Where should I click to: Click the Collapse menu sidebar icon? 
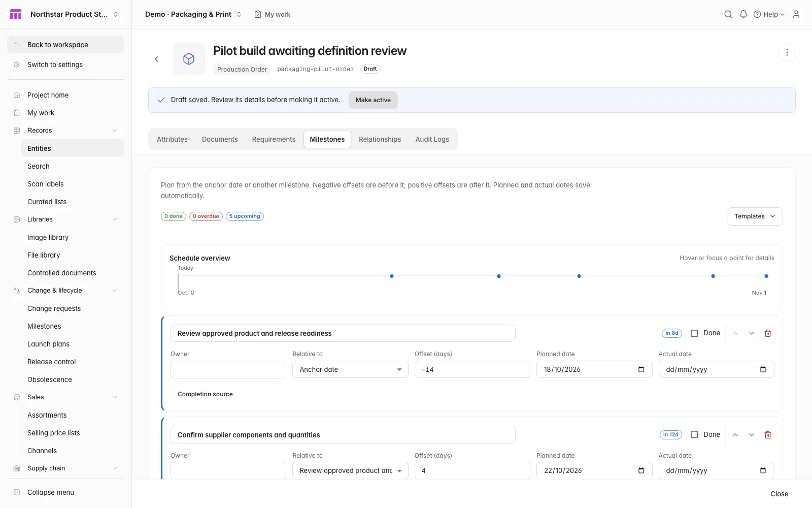(17, 492)
